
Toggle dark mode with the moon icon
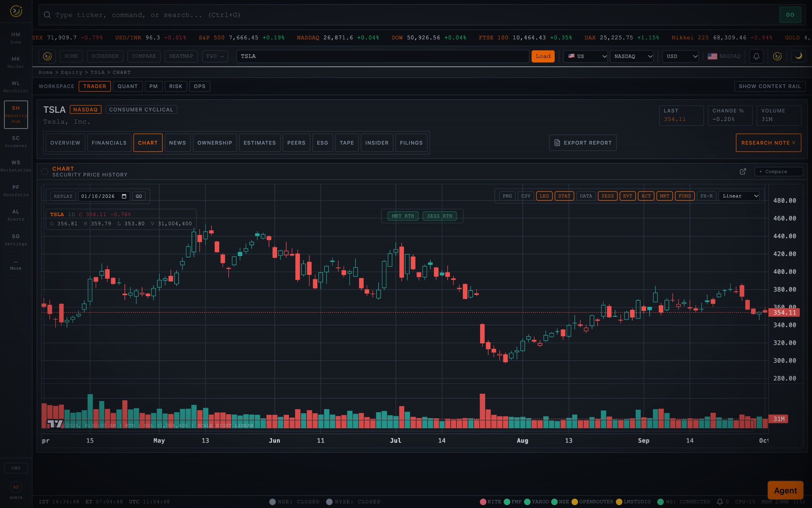coord(798,56)
